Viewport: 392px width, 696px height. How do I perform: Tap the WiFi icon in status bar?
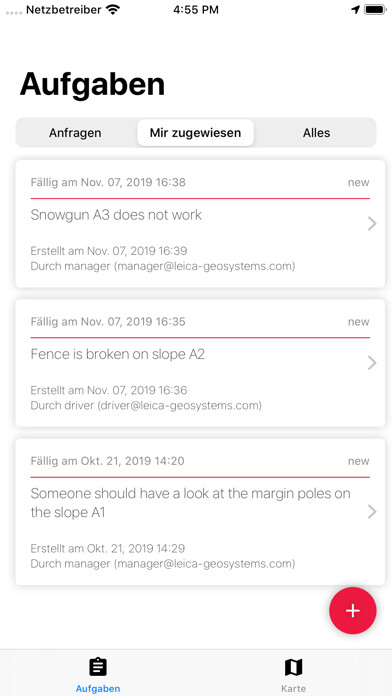point(113,10)
